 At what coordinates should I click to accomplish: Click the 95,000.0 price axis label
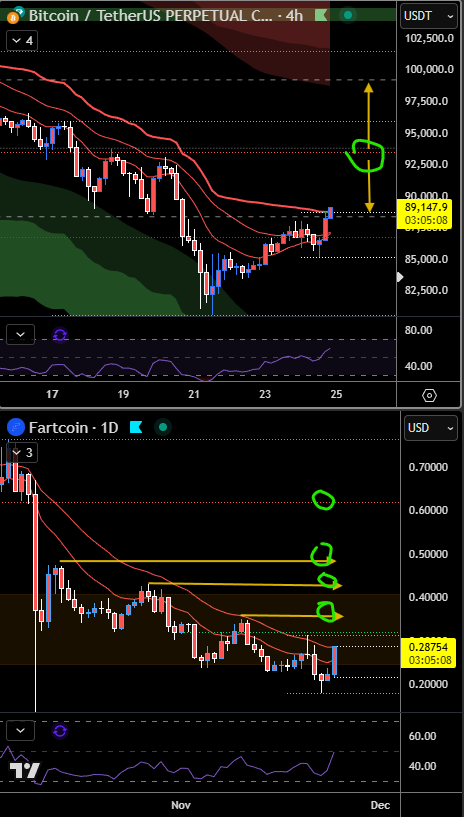[427, 133]
